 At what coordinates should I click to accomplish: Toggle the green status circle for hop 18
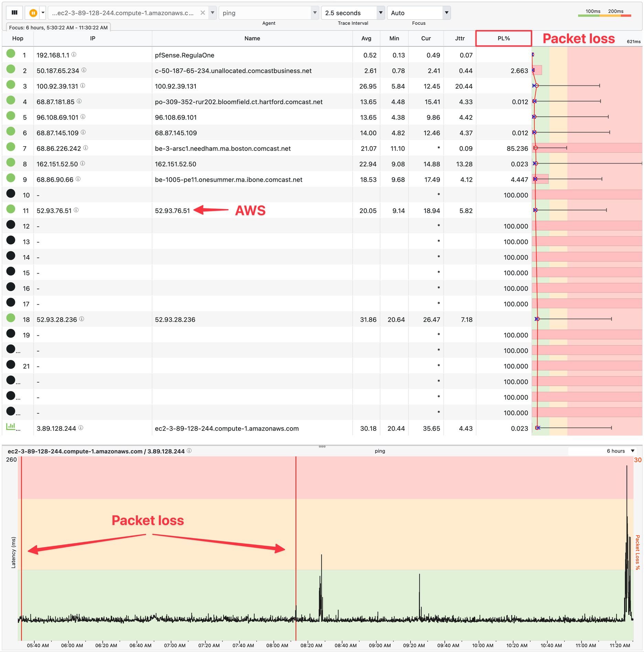pyautogui.click(x=11, y=318)
